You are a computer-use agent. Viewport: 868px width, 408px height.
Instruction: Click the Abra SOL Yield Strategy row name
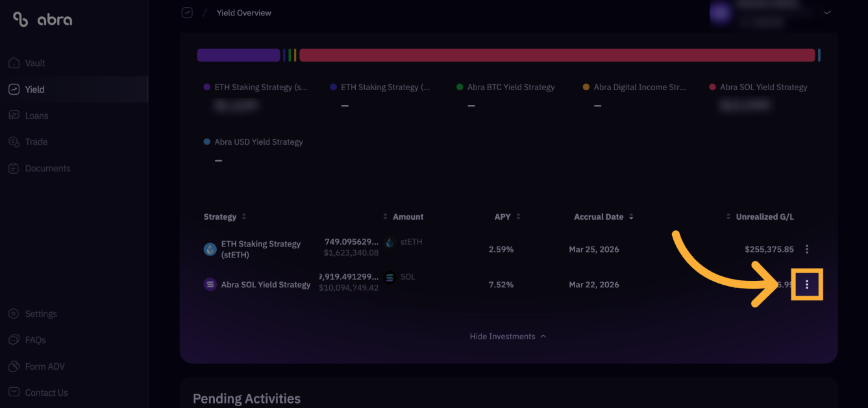pyautogui.click(x=266, y=284)
